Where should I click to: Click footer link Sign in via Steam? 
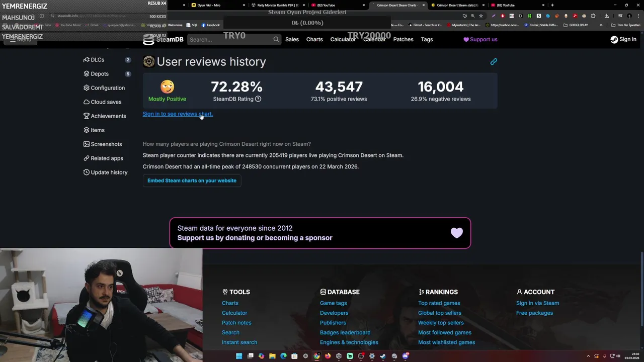tap(537, 303)
